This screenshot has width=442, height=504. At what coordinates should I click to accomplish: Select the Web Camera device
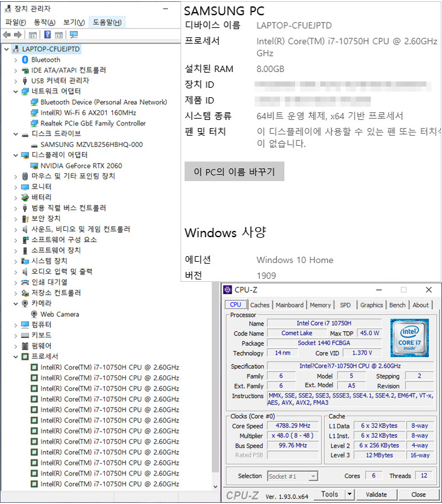59,314
